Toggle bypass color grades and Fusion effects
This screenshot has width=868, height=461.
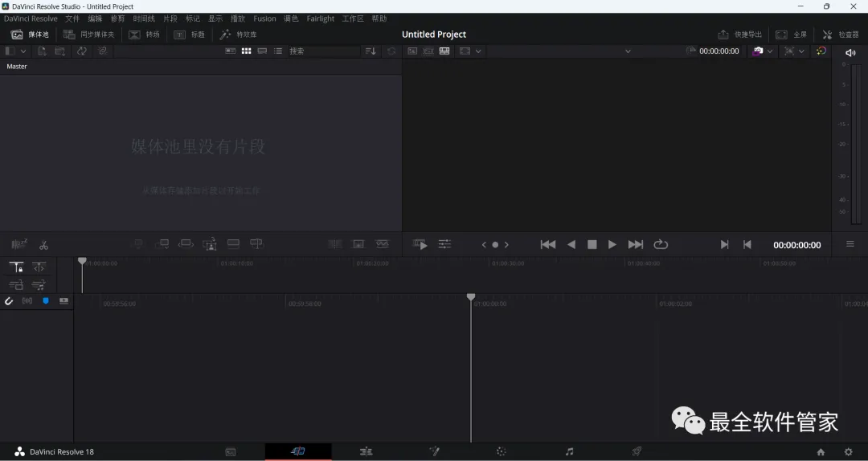point(821,51)
